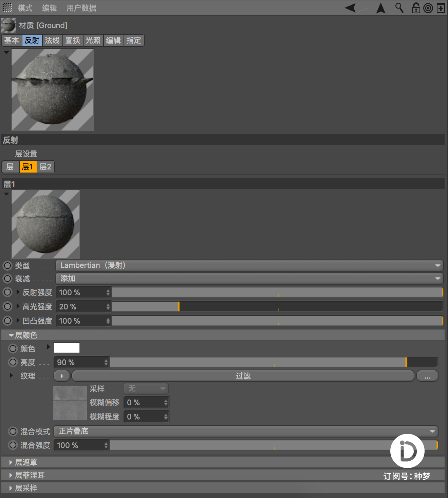The height and width of the screenshot is (498, 448).
Task: Toggle the 颜色 animation circle
Action: pyautogui.click(x=13, y=349)
